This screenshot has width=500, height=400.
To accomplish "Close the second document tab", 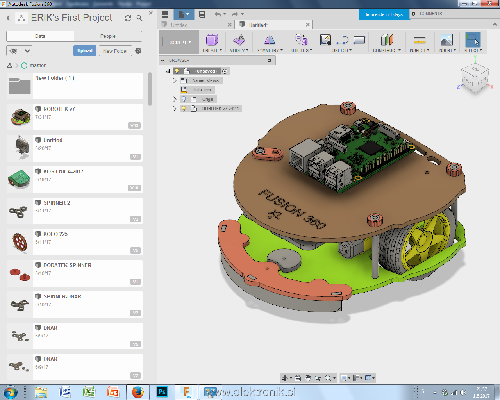I will click(x=308, y=25).
